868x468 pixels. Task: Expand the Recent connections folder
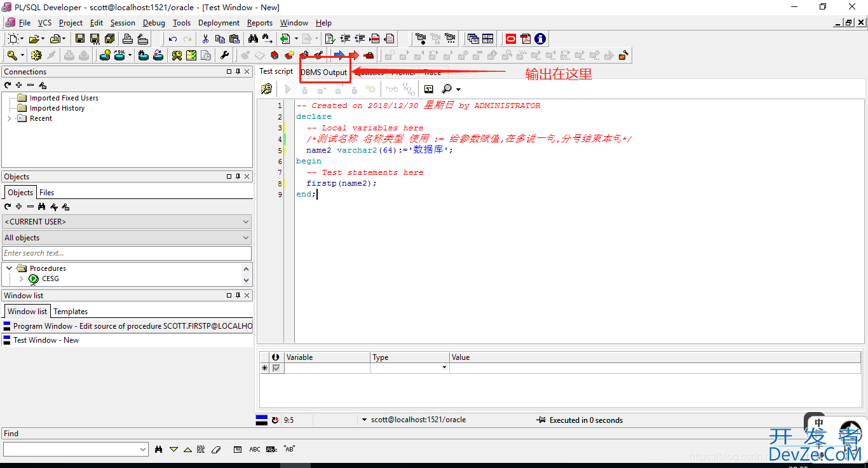9,118
